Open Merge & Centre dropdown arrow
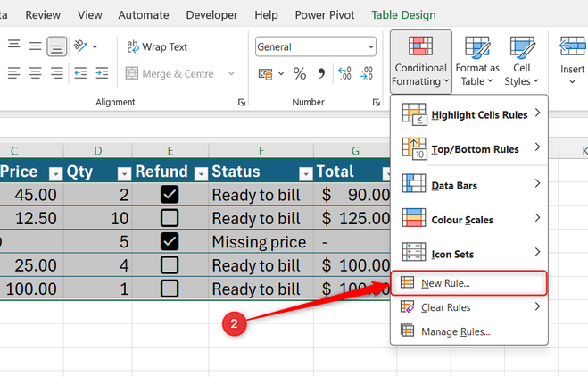The height and width of the screenshot is (377, 588). (x=231, y=73)
